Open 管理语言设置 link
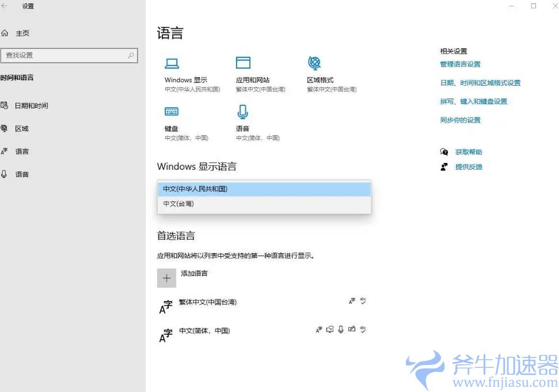 click(x=460, y=64)
